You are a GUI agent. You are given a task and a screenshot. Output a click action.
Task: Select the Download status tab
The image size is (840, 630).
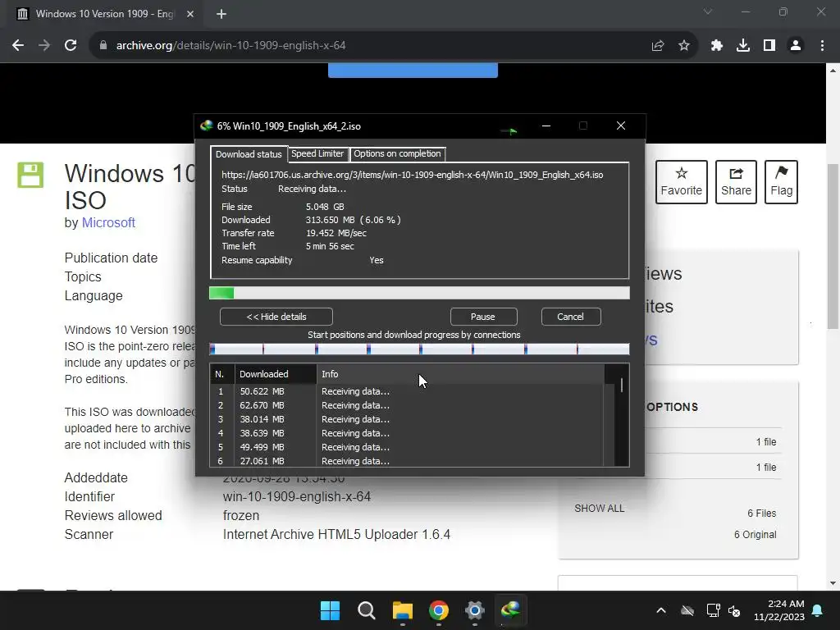(249, 154)
